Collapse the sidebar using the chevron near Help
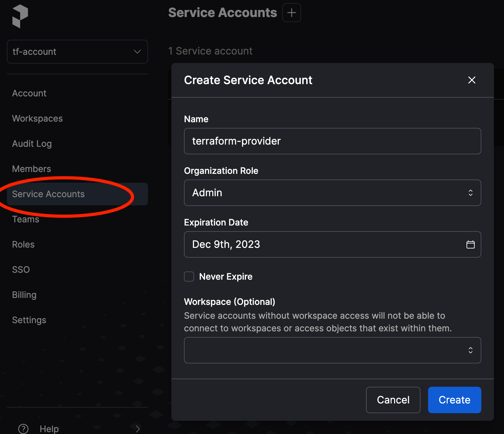Screen dimensions: 504x434 [x=137, y=428]
